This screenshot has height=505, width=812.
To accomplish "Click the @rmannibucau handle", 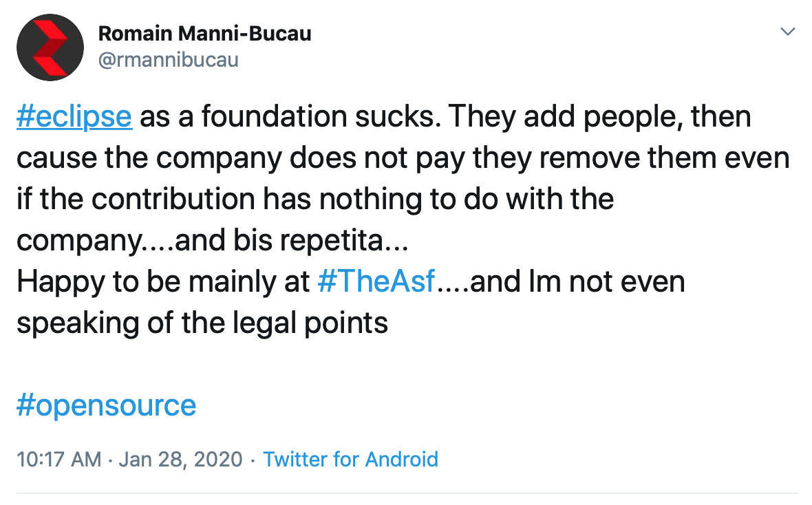I will click(168, 60).
